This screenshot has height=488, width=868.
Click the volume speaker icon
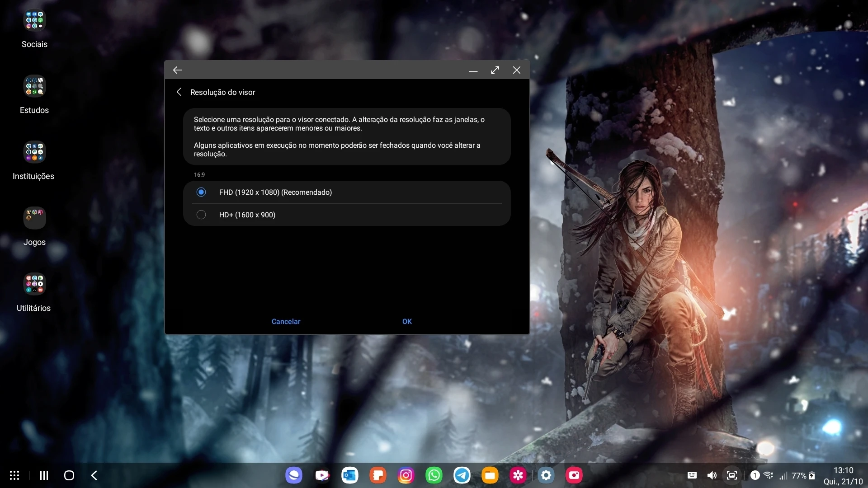(x=712, y=475)
